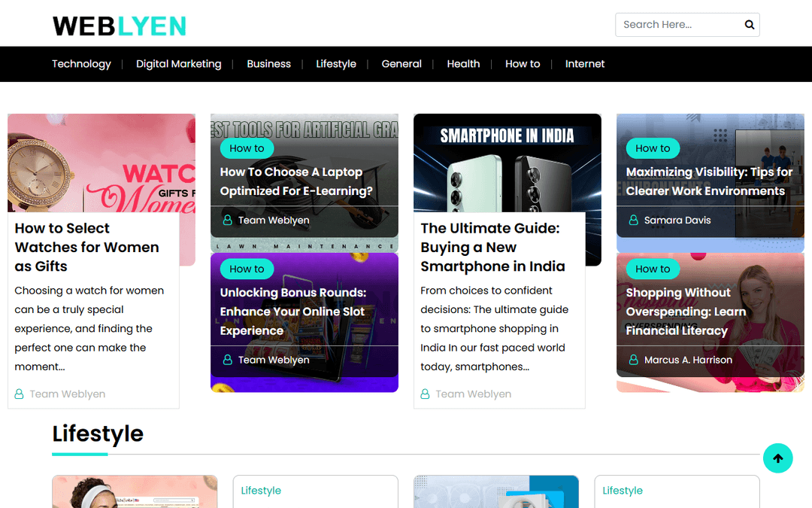Click author icon under smartphone guide article
The height and width of the screenshot is (508, 812).
point(425,394)
